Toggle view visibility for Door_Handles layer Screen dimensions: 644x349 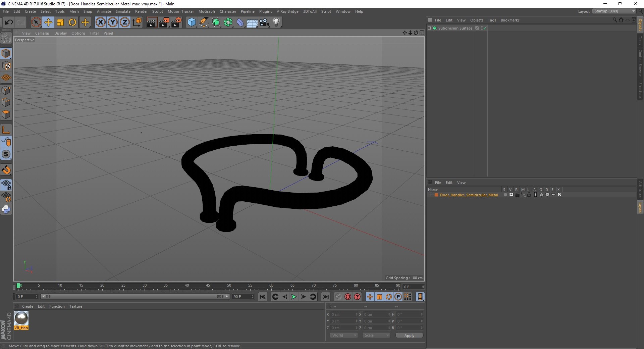click(511, 195)
